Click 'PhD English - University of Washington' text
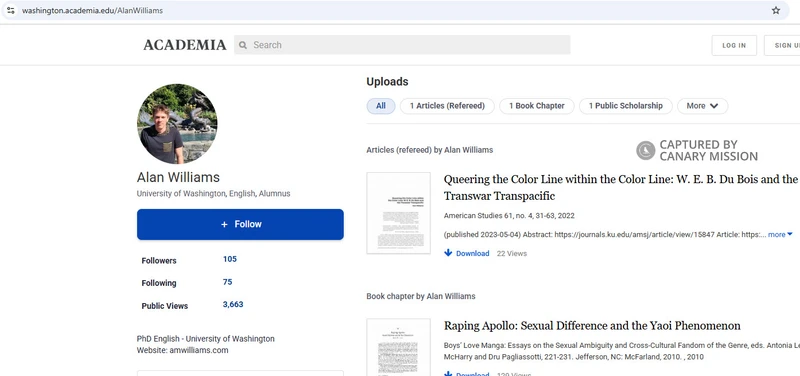This screenshot has height=376, width=800. point(206,339)
